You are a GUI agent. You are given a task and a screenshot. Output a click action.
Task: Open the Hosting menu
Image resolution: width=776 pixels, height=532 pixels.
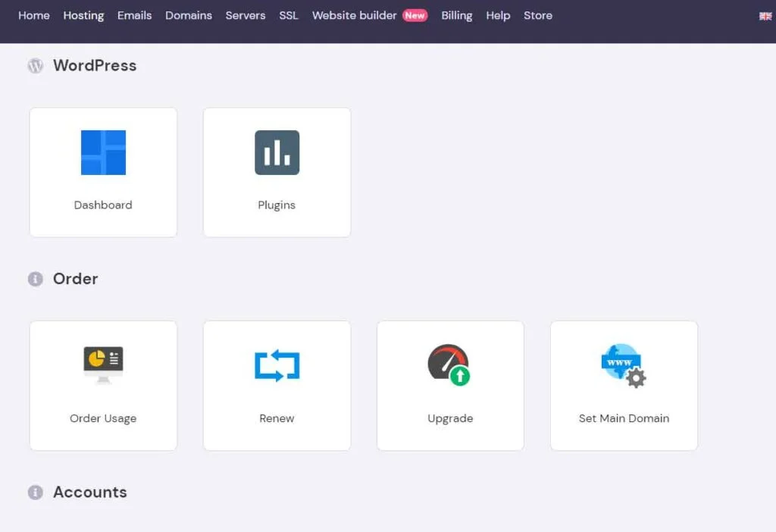[83, 16]
